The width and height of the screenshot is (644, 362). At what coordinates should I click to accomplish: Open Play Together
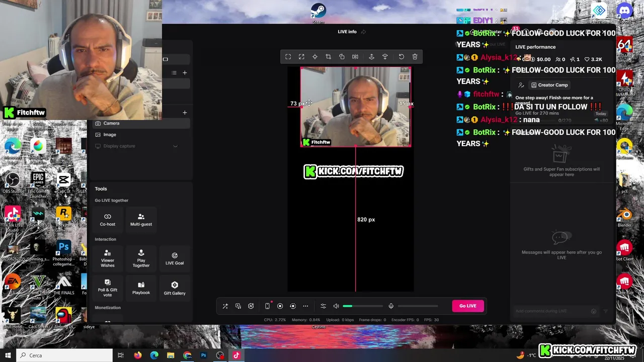click(x=141, y=258)
